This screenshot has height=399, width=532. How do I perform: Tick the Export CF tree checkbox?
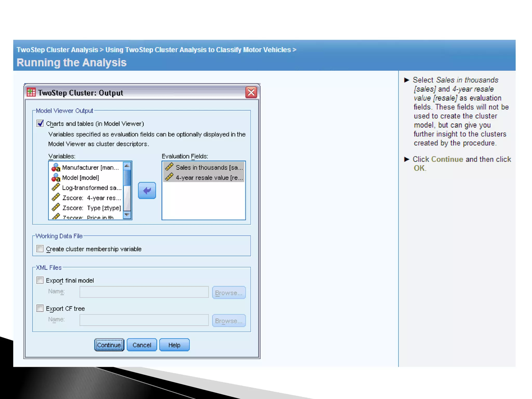[x=40, y=308]
